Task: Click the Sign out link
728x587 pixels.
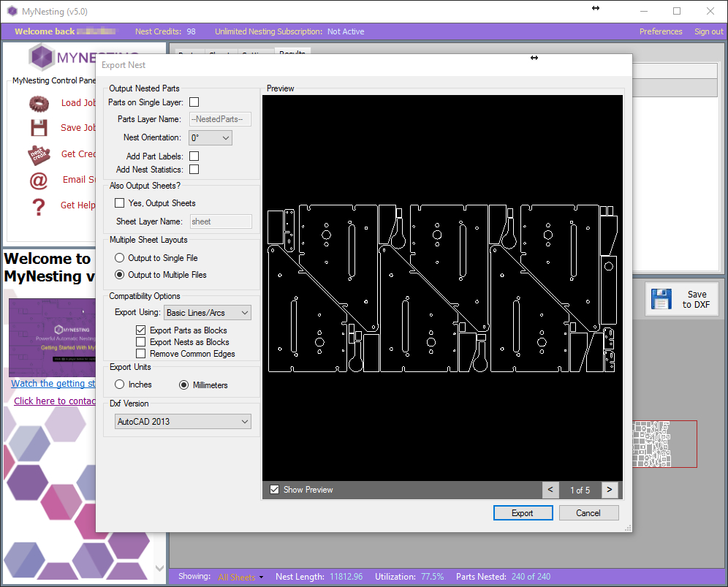Action: pos(708,31)
